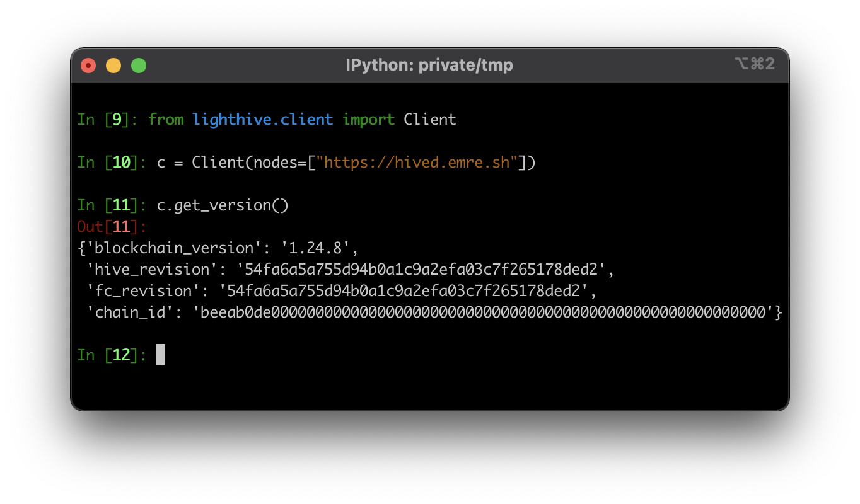Click the 'import' keyword in line 9
Screen dimensions: 860x504
[x=369, y=120]
